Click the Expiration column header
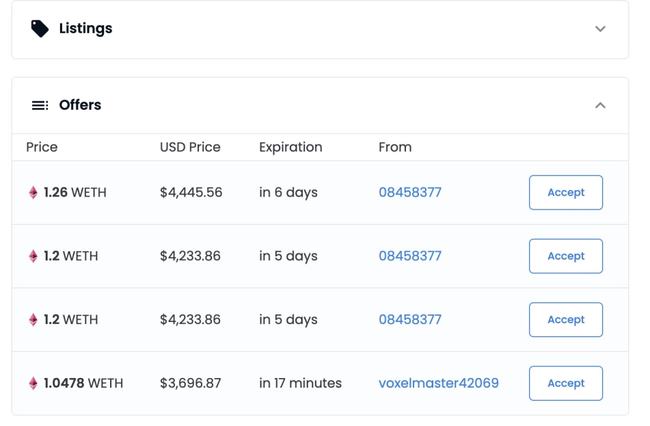Viewport: 650px width, 426px height. coord(291,148)
